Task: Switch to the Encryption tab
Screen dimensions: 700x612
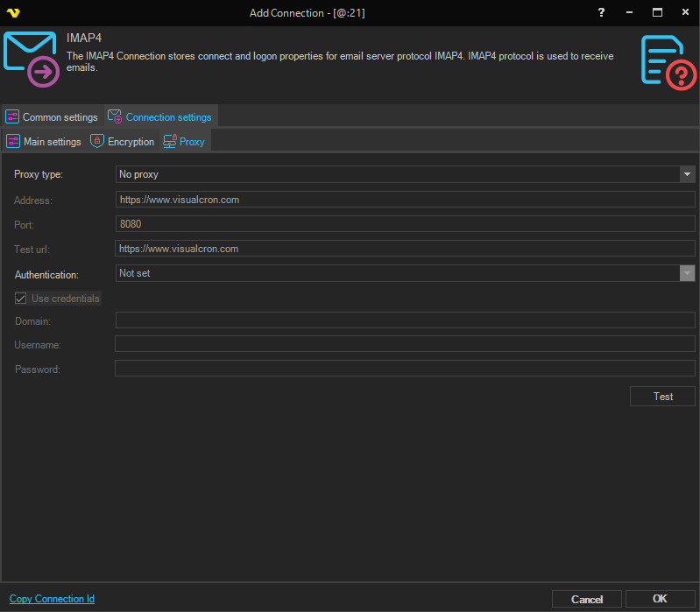Action: click(131, 142)
